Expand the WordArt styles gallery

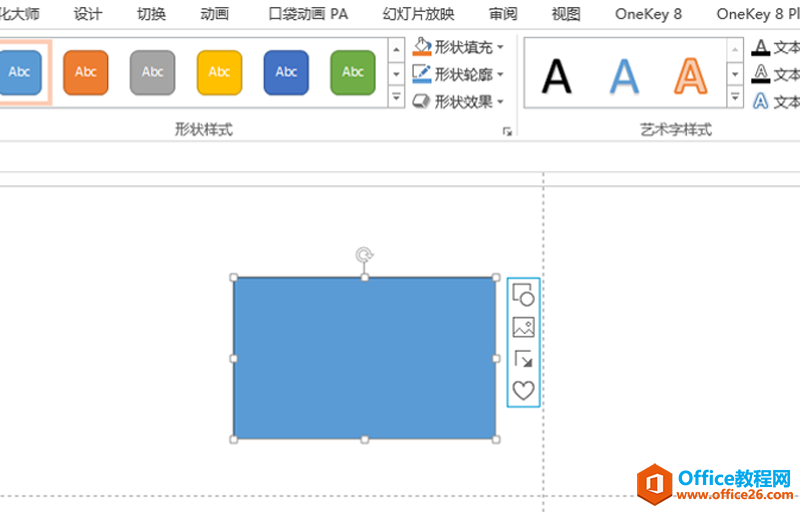pos(735,96)
